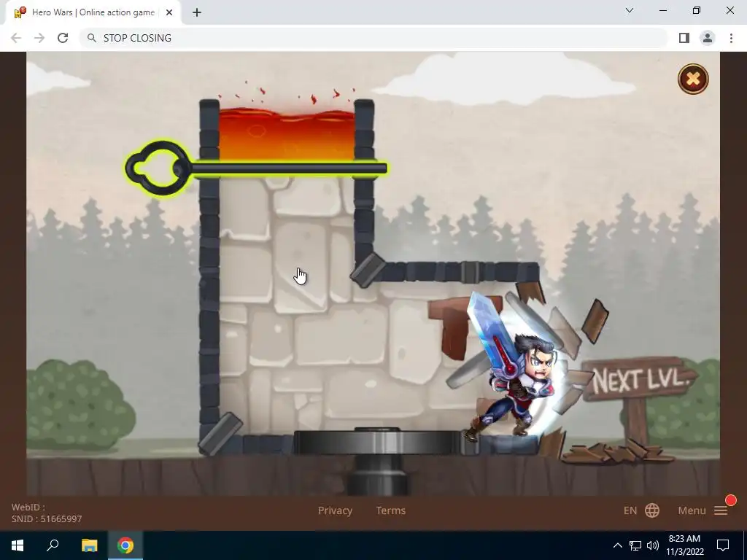Open Windows Start menu

click(18, 545)
